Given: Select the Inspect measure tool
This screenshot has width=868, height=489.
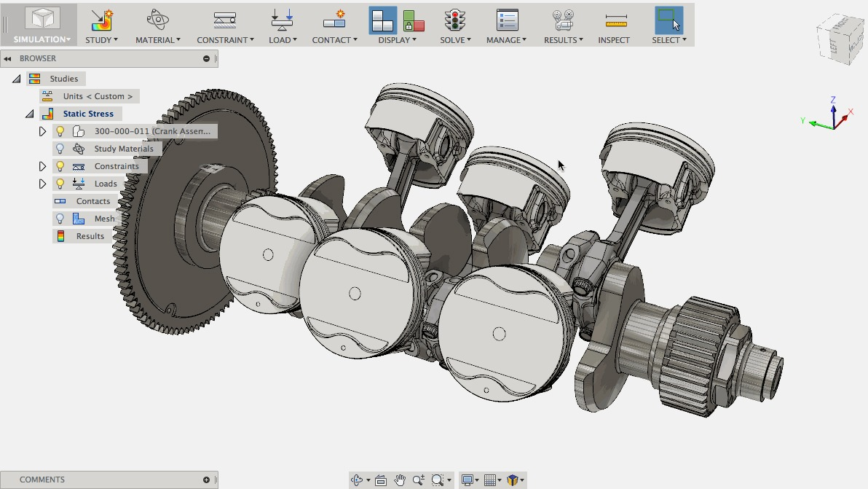Looking at the screenshot, I should tap(615, 20).
